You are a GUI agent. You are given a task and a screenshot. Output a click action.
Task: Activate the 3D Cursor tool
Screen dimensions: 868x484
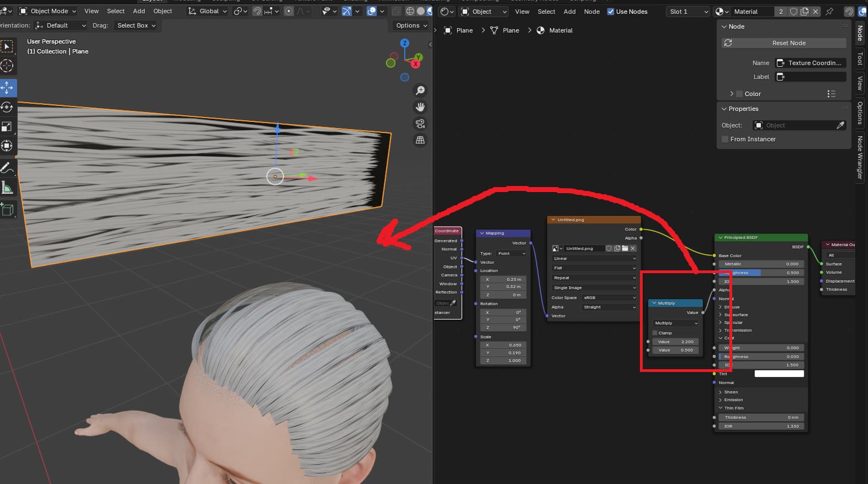7,66
